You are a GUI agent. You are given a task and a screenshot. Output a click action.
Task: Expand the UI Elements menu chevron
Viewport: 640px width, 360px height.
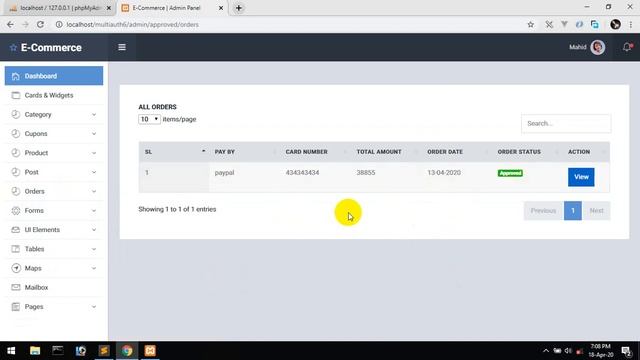(x=94, y=230)
